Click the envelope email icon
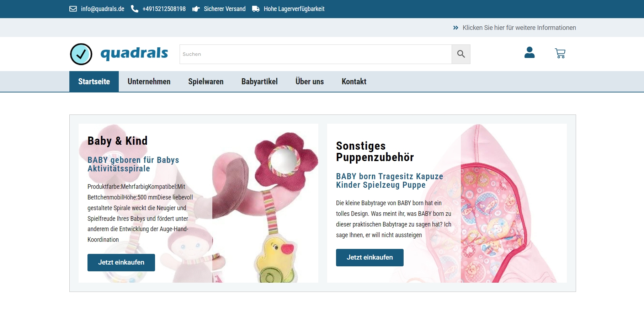Screen dimensions: 644x309 (73, 9)
